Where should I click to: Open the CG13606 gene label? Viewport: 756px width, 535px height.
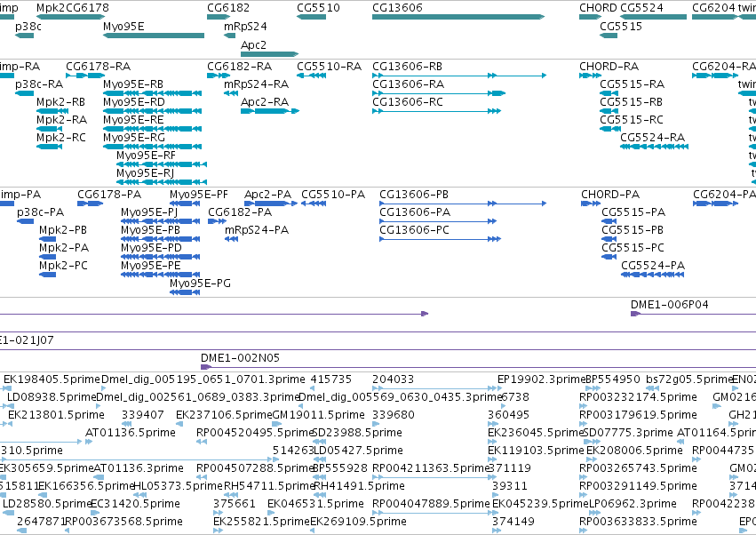coord(397,8)
